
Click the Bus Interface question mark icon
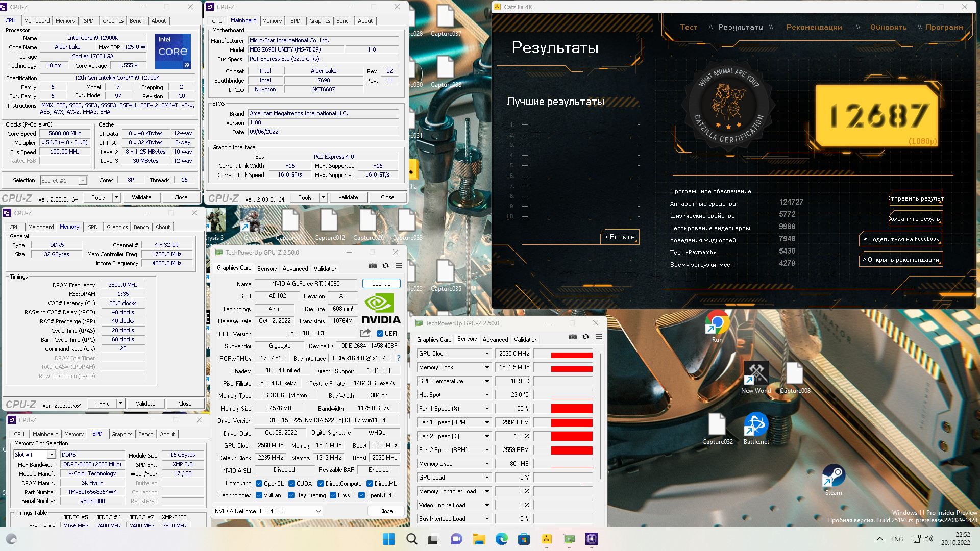(399, 358)
